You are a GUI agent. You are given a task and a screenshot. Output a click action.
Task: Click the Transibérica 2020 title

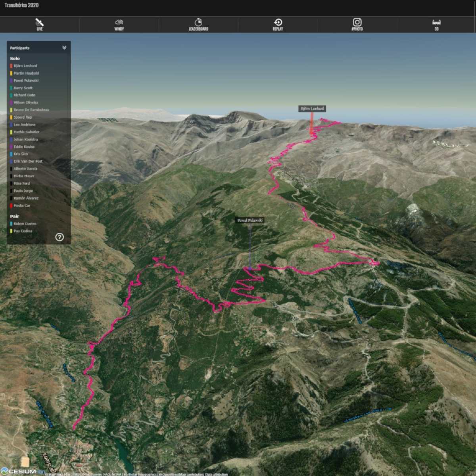click(22, 5)
